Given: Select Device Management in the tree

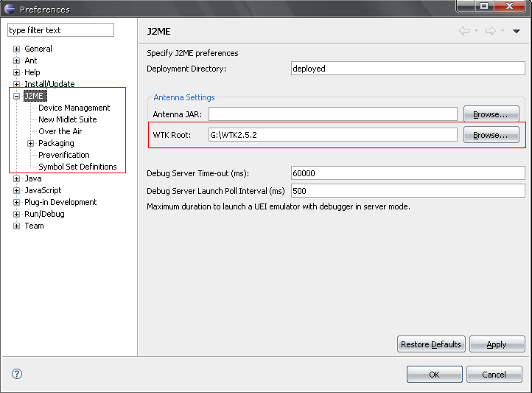Looking at the screenshot, I should (x=74, y=108).
